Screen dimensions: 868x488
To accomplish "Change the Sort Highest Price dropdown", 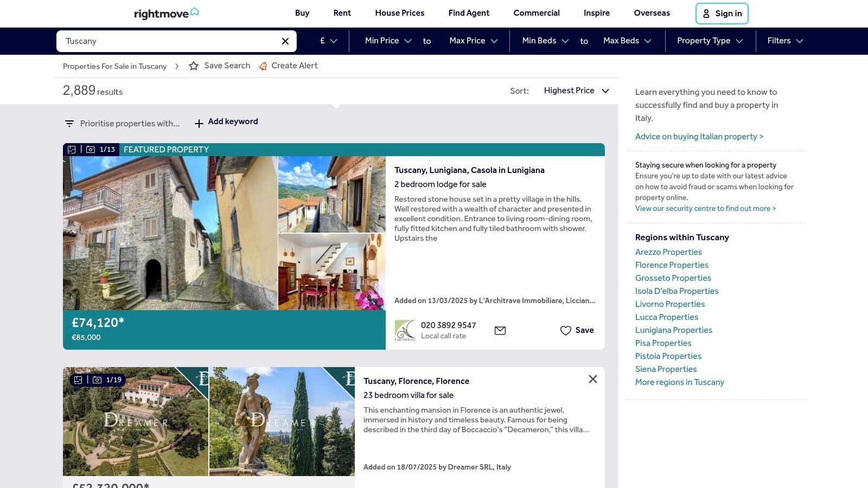I will (x=576, y=91).
